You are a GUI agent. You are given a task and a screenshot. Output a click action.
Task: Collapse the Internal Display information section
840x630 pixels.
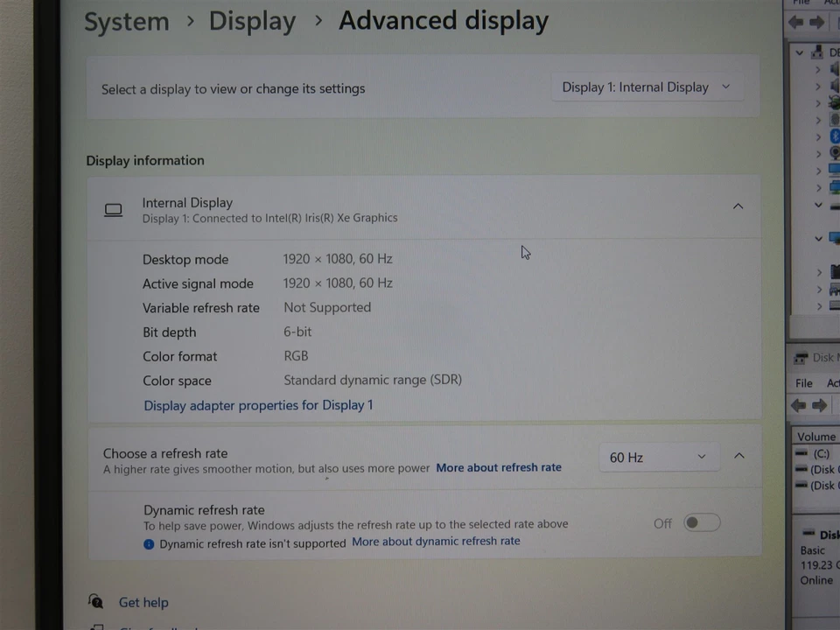(738, 206)
